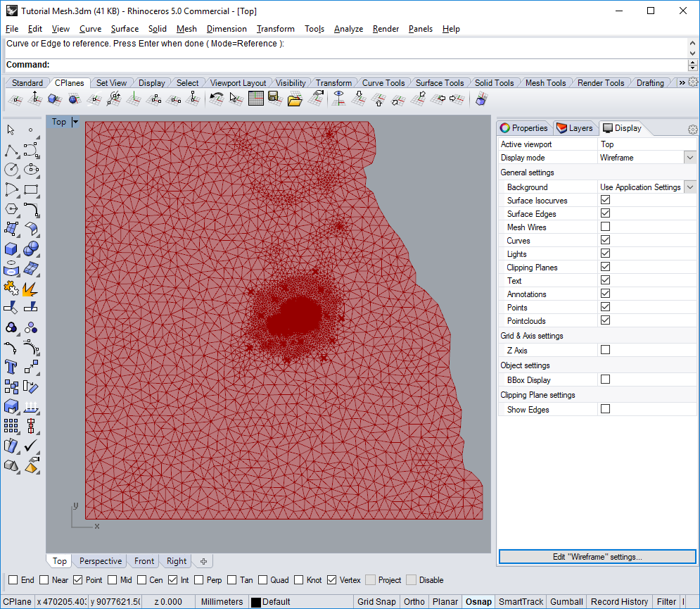Select the Split tool
Screen dimensions: 700x609
[31, 308]
